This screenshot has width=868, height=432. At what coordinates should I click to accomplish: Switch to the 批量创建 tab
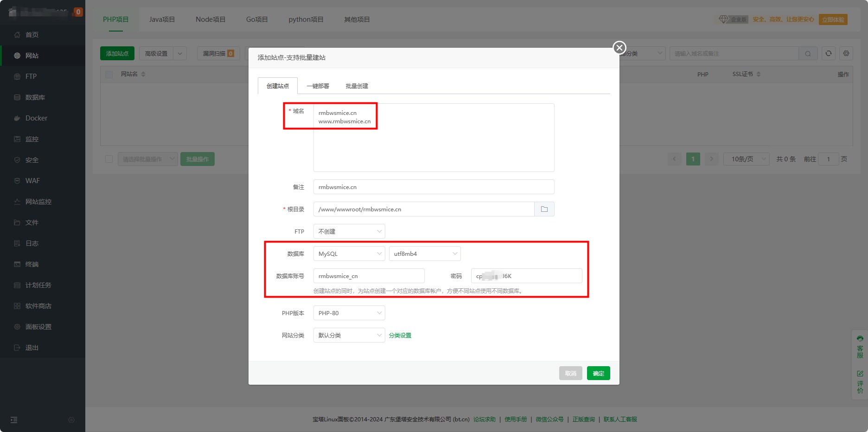(357, 86)
